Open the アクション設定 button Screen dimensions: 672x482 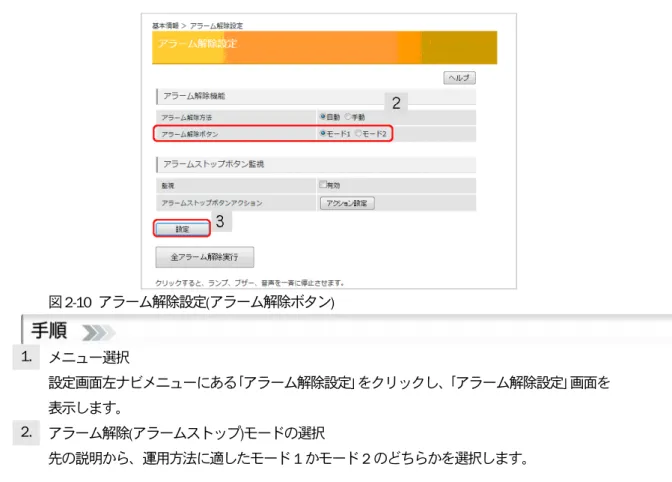coord(347,203)
